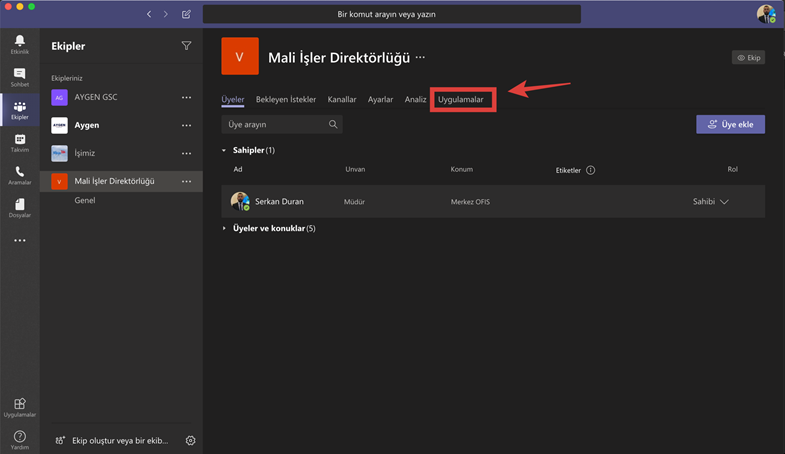Screen dimensions: 785x454
Task: Select the AYGEN GSC team
Action: (121, 97)
